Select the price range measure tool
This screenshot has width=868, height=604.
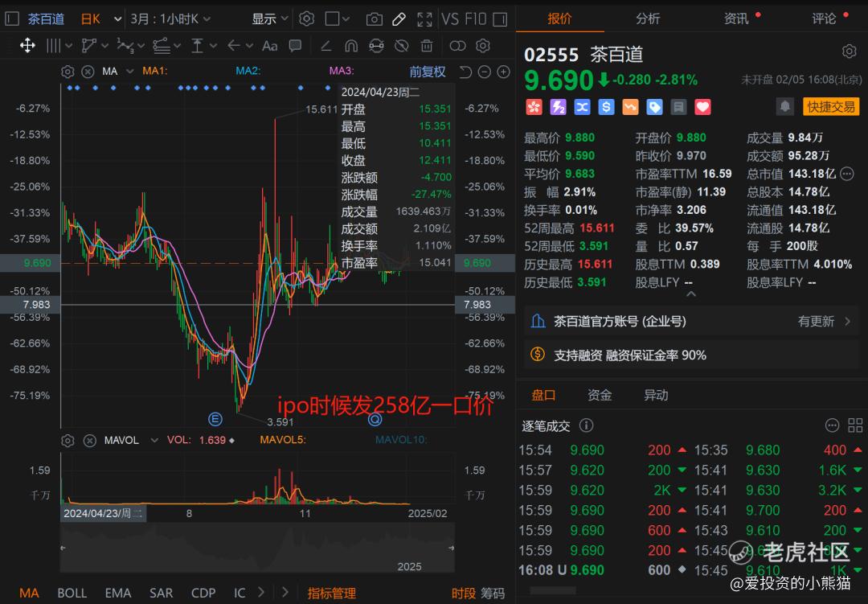197,45
